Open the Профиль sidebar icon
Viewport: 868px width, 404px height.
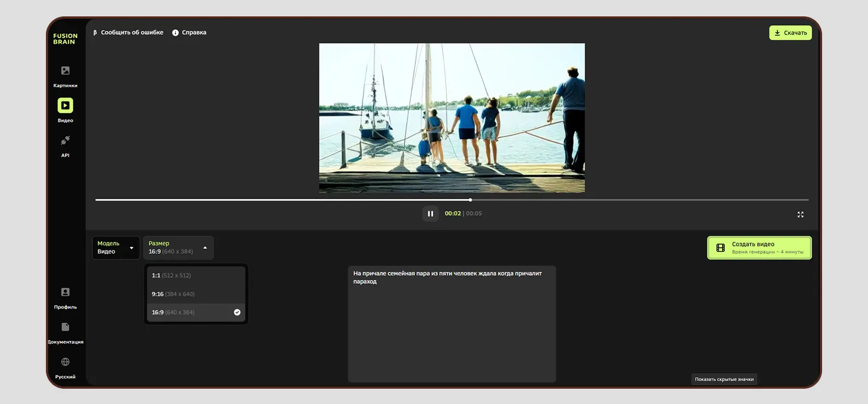65,292
